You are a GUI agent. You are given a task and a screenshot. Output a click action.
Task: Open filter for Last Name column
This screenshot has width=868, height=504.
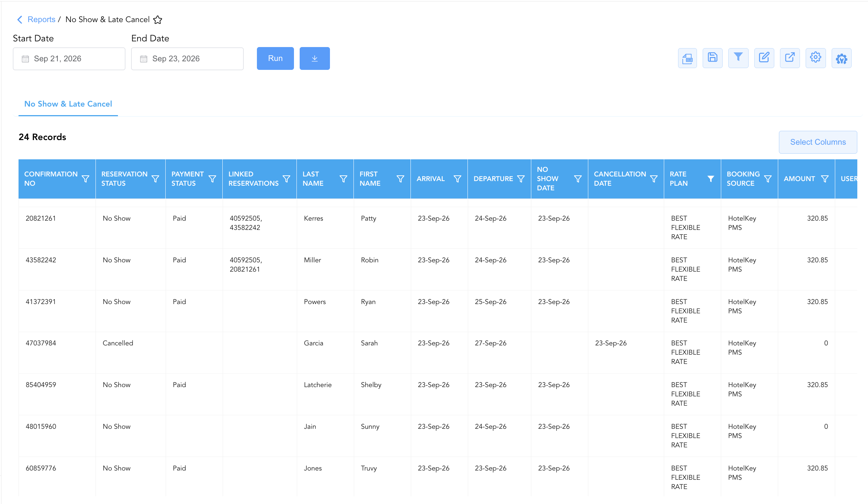[x=343, y=179]
